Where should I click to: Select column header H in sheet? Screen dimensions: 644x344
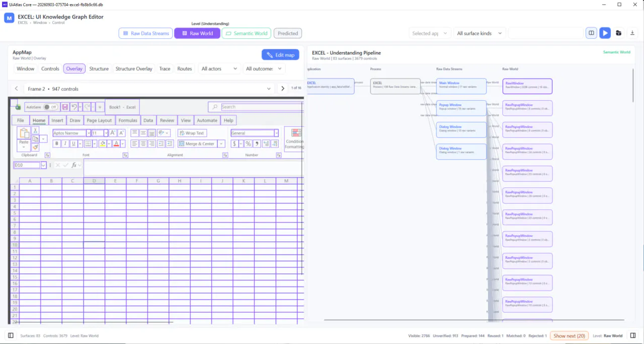180,181
